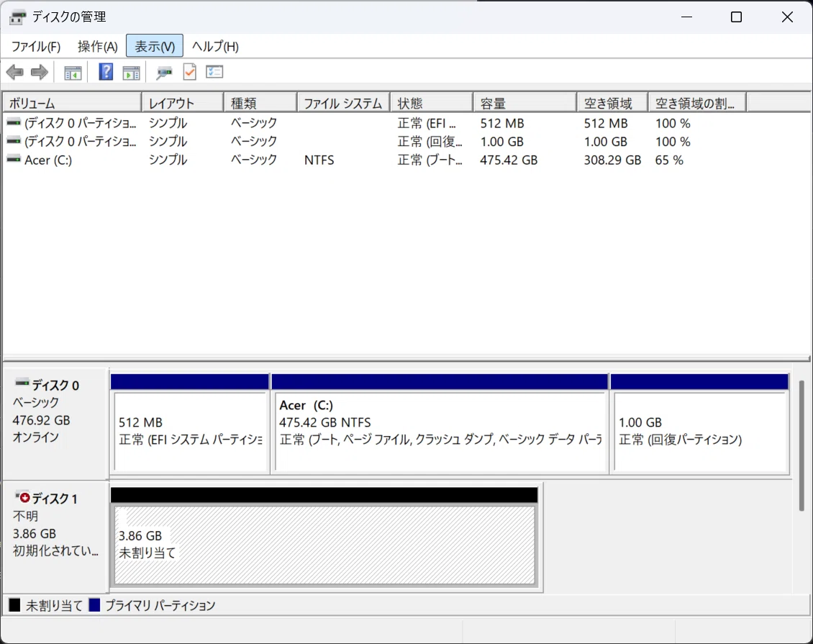This screenshot has width=813, height=644.
Task: Click the オンライン status under ディスク 0
Action: point(36,437)
